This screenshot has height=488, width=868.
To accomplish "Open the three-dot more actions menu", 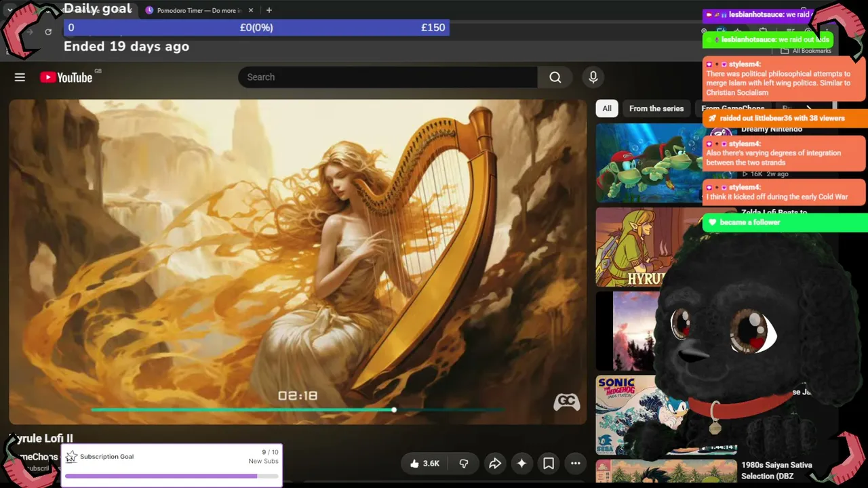I will coord(576,464).
